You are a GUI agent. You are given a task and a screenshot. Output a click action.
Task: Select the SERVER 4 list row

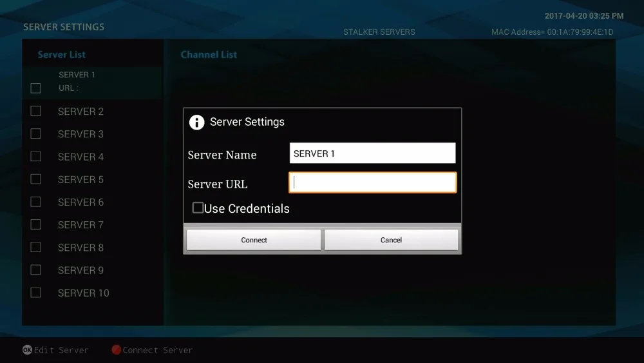(92, 156)
